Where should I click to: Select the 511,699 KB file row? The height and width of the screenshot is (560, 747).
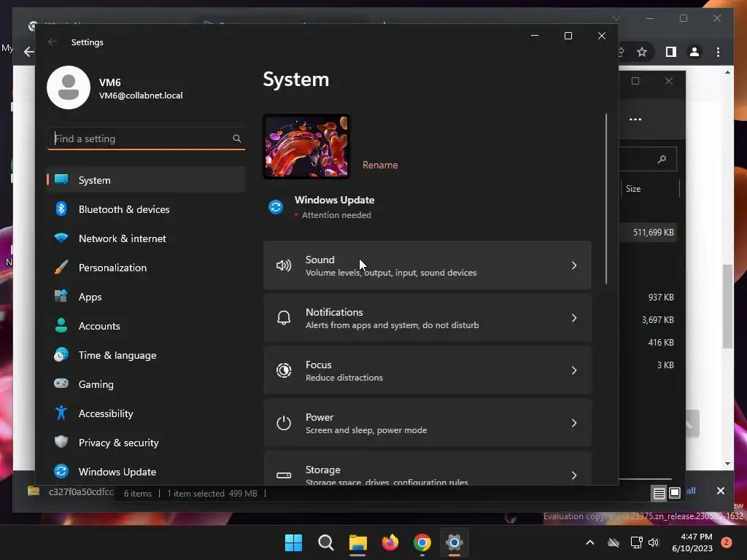coord(649,233)
